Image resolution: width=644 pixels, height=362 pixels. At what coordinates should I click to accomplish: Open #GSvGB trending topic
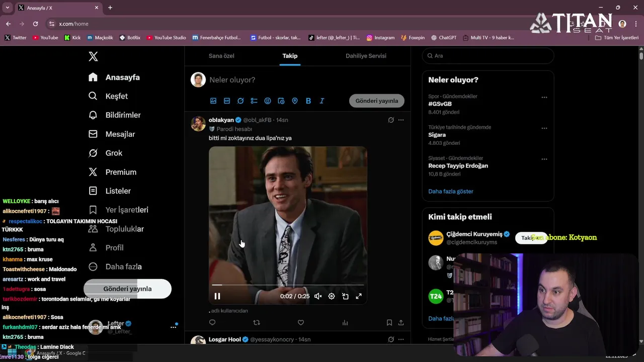click(x=440, y=104)
